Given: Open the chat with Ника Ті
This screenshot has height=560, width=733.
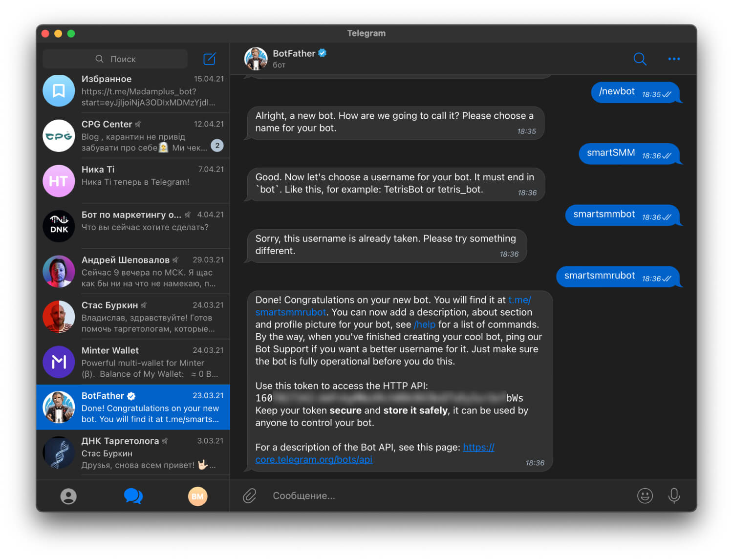Looking at the screenshot, I should (x=133, y=181).
